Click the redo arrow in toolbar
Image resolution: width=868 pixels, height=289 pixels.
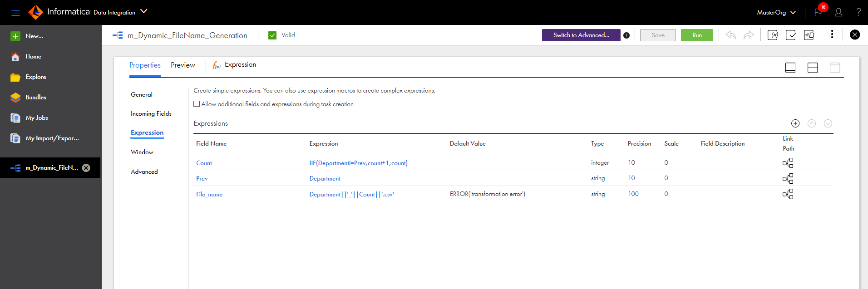coord(749,35)
